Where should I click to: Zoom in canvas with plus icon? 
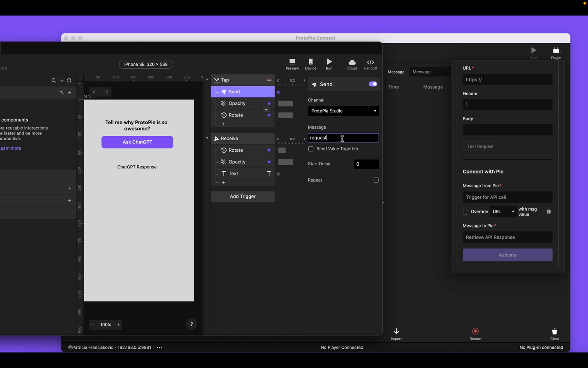tap(118, 325)
